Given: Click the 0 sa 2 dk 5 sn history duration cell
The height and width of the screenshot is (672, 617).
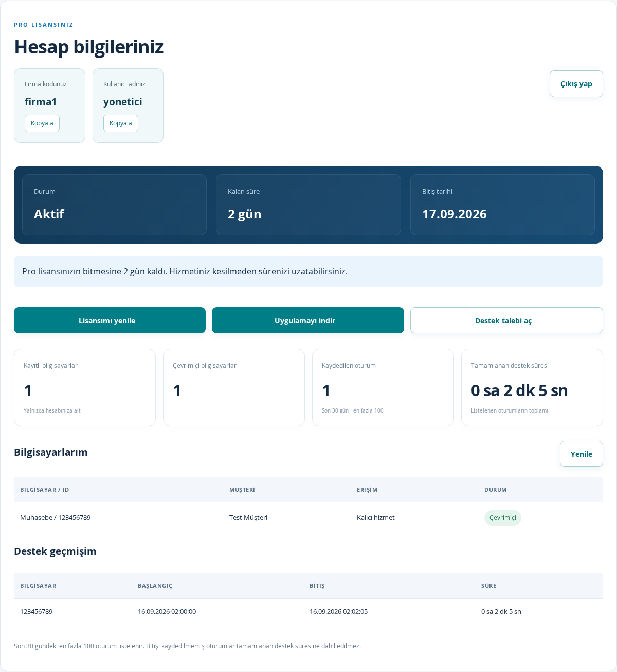Looking at the screenshot, I should point(501,612).
